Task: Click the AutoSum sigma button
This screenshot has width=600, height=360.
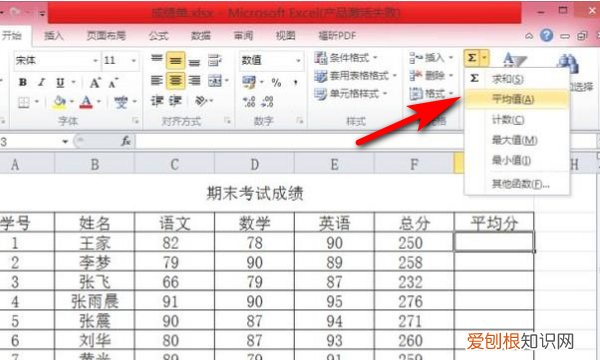Action: [472, 58]
